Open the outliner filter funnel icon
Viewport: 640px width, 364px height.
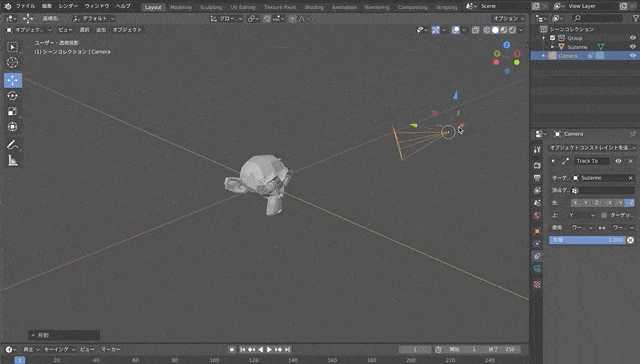635,18
